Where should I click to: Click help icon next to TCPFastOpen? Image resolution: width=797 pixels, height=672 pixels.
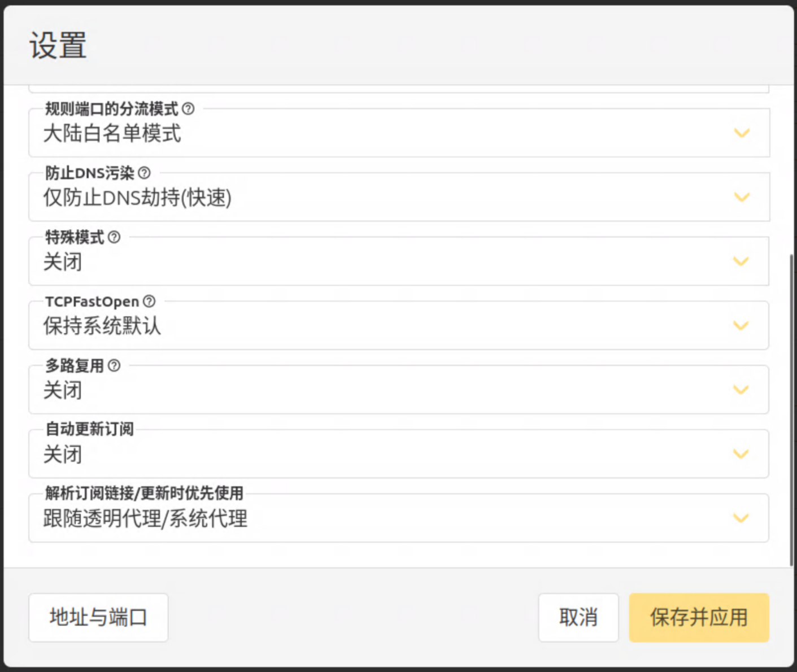(149, 301)
